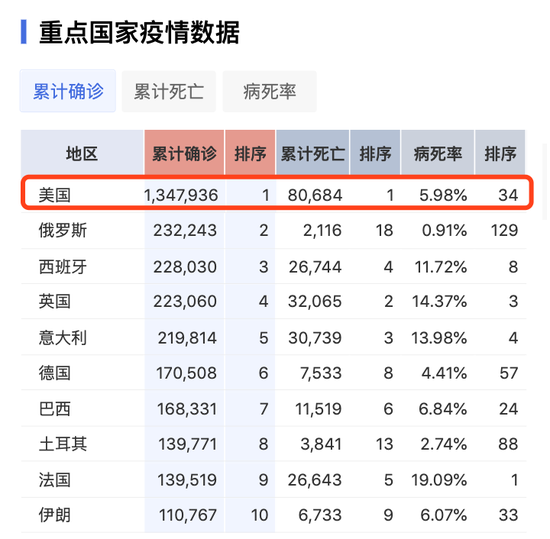The height and width of the screenshot is (539, 550).
Task: Click the value 110,767
Action: pos(188,515)
